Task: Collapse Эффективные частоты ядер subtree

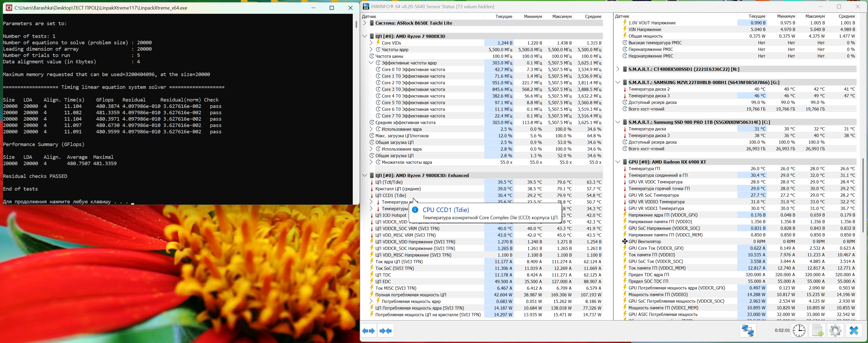Action: pos(371,63)
